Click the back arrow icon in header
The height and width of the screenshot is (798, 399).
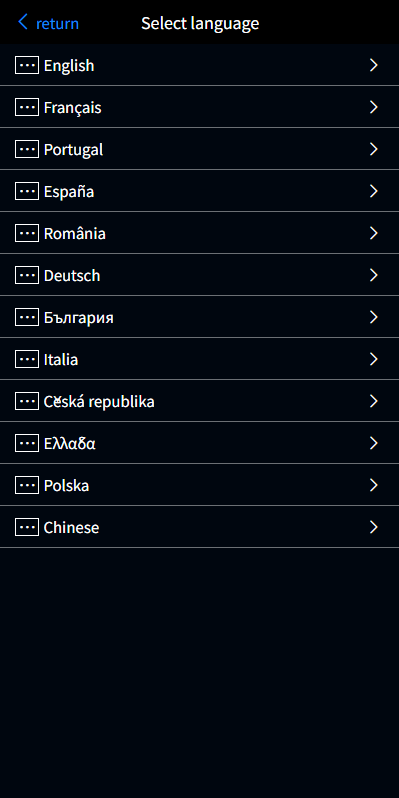point(22,22)
